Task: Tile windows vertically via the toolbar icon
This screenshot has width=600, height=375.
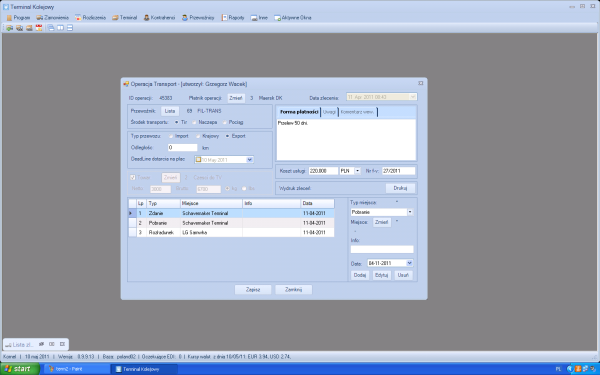Action: [60, 28]
